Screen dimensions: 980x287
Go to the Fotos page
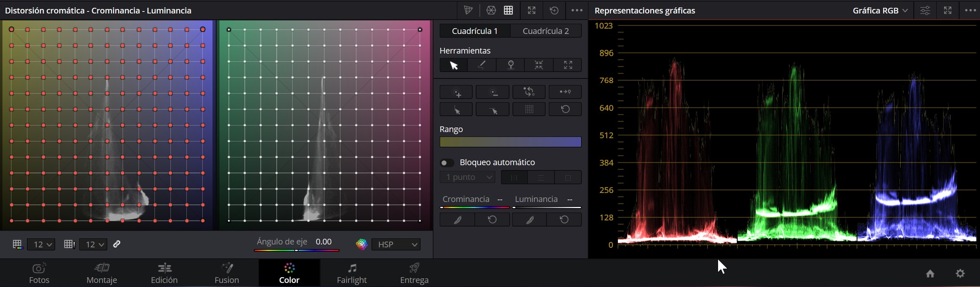(x=39, y=273)
